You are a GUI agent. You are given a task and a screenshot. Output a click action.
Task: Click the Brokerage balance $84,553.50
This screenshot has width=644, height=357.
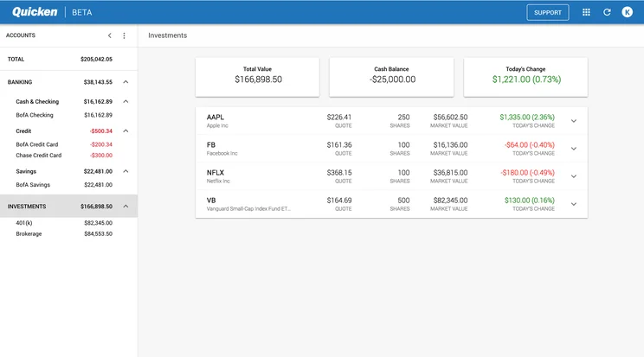(98, 234)
